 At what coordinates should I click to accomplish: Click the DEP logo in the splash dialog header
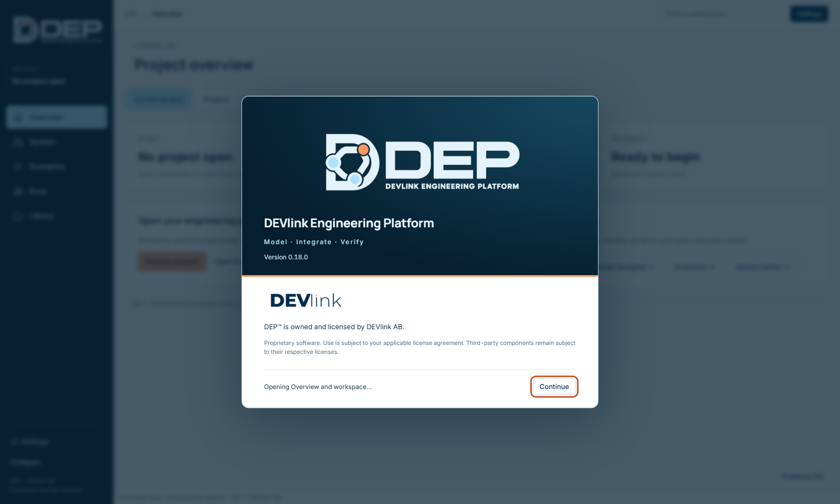coord(423,162)
